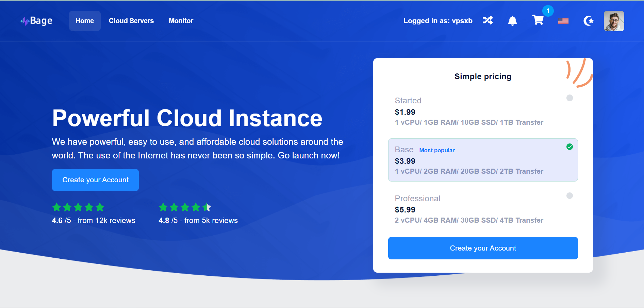Toggle dark mode with moon icon
The image size is (644, 308).
pyautogui.click(x=588, y=21)
